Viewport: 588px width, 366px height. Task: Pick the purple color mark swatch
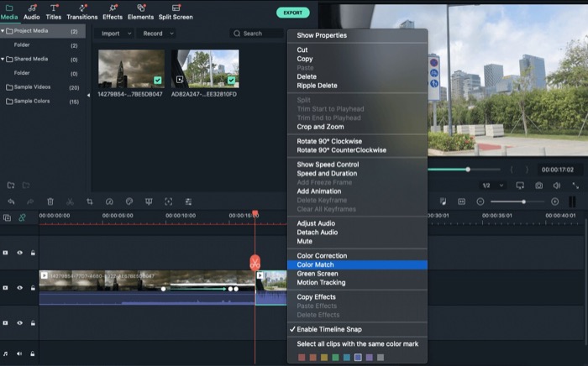tap(370, 358)
